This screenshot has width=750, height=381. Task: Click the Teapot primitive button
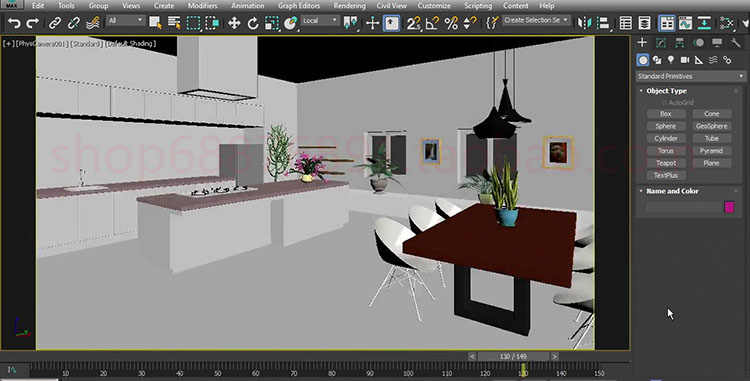point(666,163)
